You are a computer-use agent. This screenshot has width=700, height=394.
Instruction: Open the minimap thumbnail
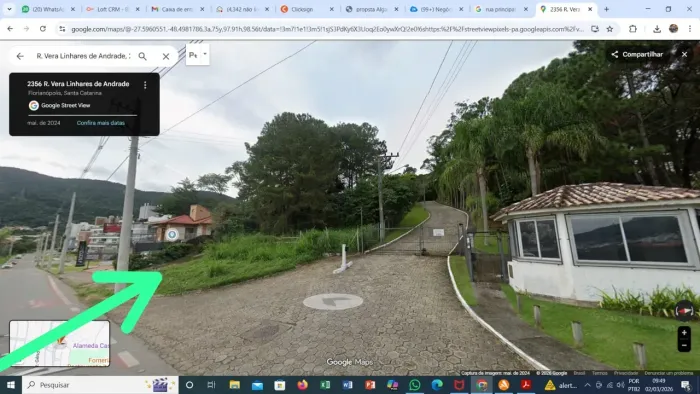(x=59, y=343)
